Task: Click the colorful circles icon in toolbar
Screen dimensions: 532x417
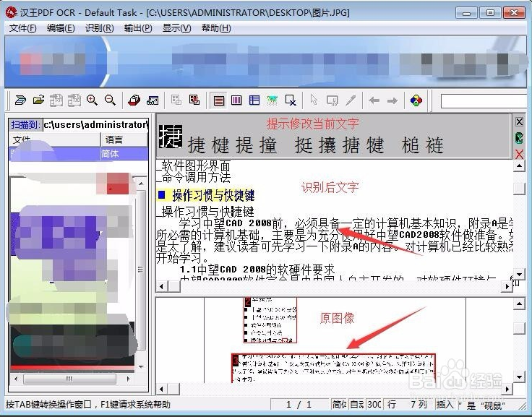Action: click(x=416, y=100)
